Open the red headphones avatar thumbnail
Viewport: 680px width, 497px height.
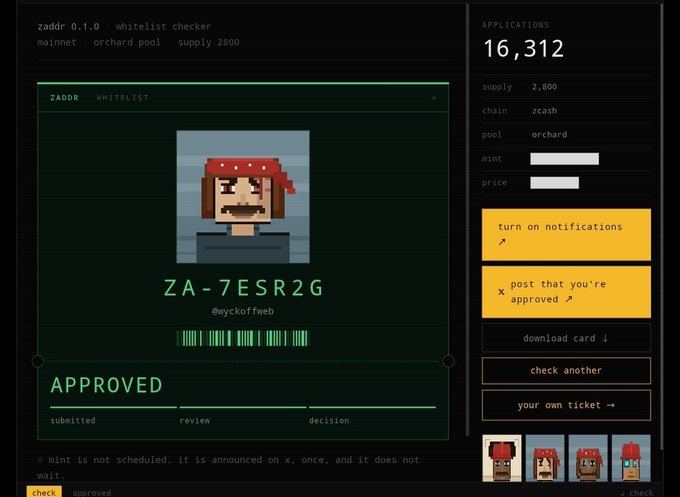502,458
